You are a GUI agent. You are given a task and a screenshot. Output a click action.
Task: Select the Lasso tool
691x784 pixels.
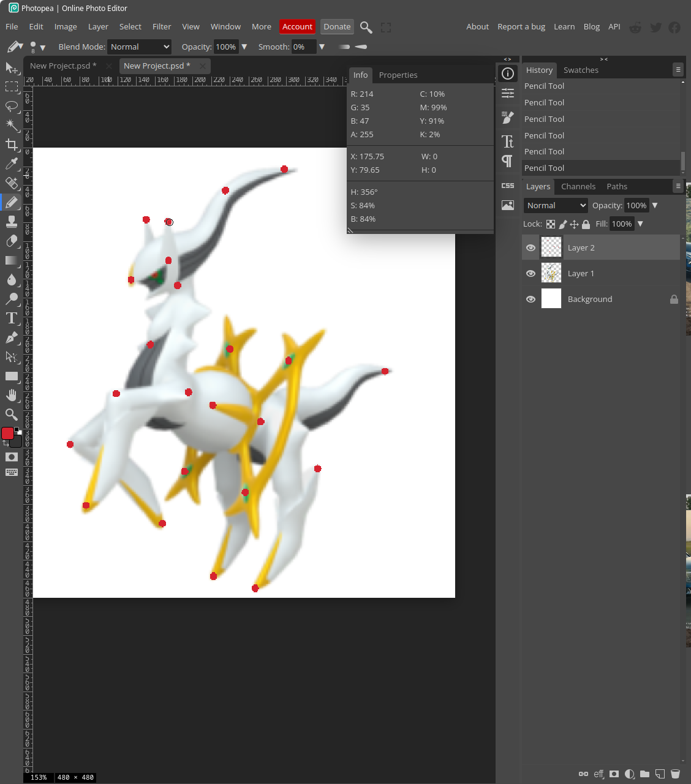11,106
